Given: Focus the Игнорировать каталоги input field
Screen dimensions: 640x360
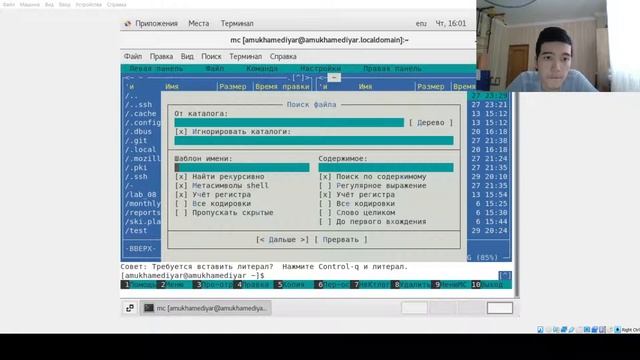Looking at the screenshot, I should coord(314,141).
